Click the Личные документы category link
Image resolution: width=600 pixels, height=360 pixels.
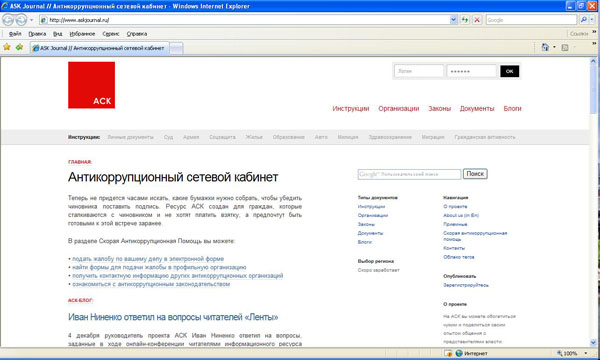(x=130, y=137)
